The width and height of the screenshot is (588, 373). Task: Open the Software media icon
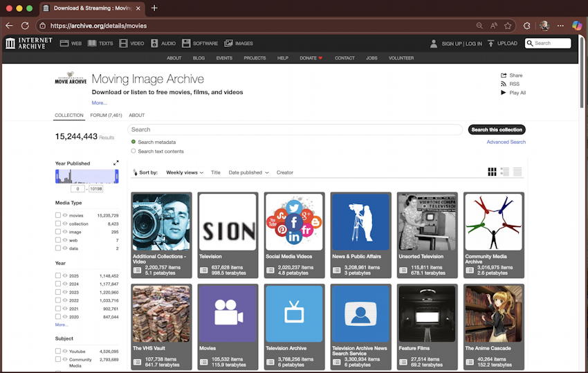(186, 43)
